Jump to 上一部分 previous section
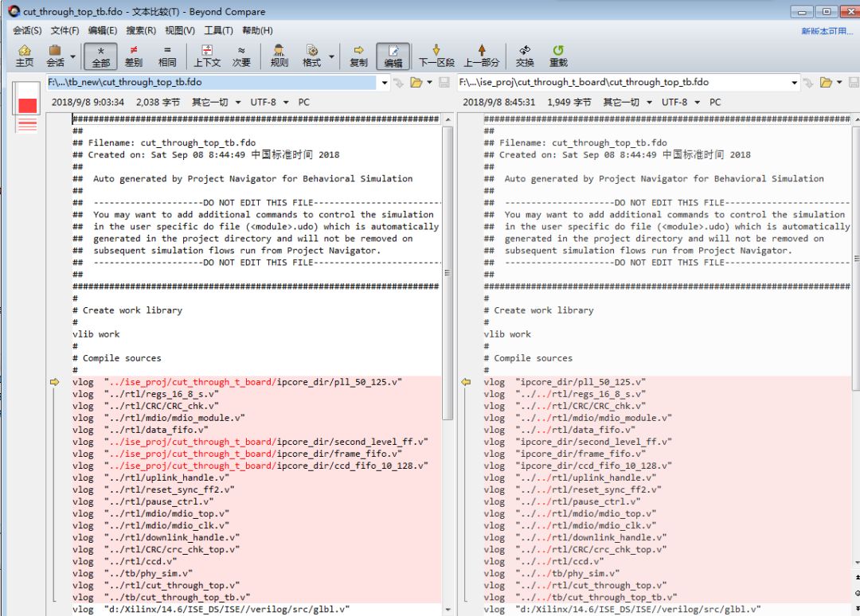This screenshot has width=860, height=616. 482,56
